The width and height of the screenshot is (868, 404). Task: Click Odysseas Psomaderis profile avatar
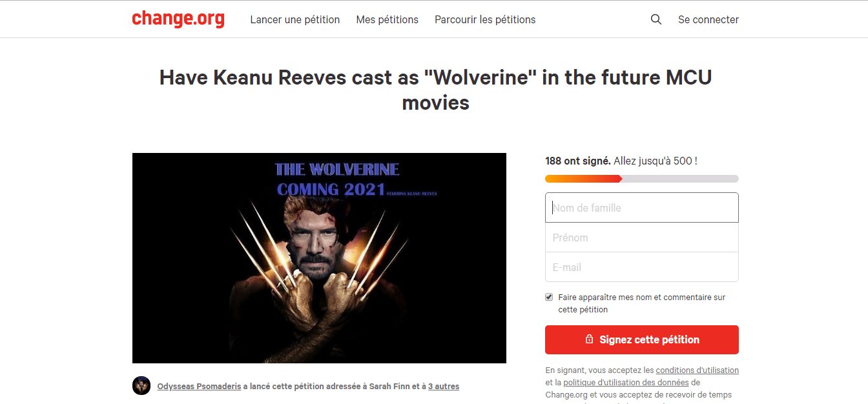click(x=141, y=386)
